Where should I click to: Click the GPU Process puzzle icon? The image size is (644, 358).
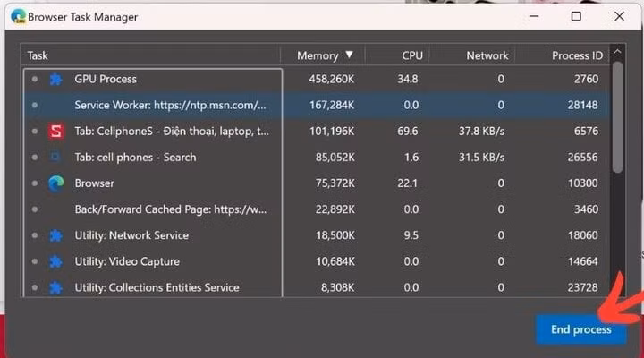(x=55, y=79)
